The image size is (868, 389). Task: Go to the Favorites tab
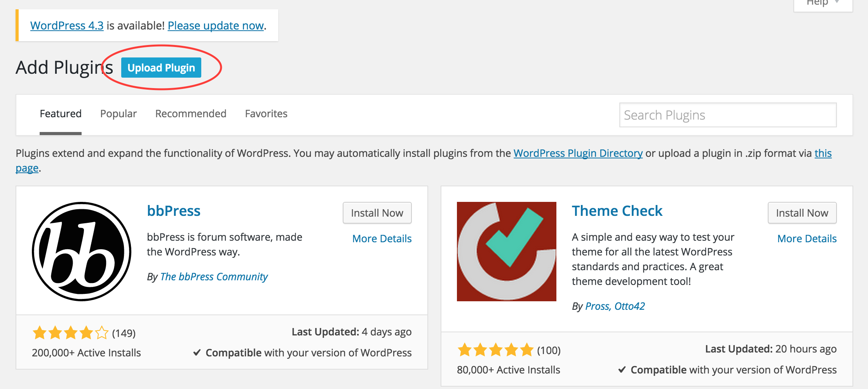266,114
